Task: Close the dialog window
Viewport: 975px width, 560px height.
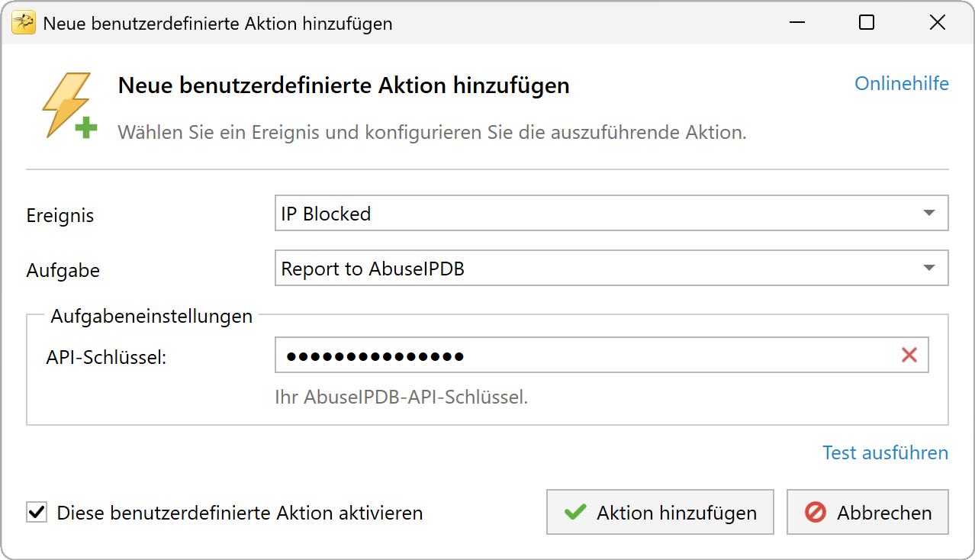Action: 938,23
